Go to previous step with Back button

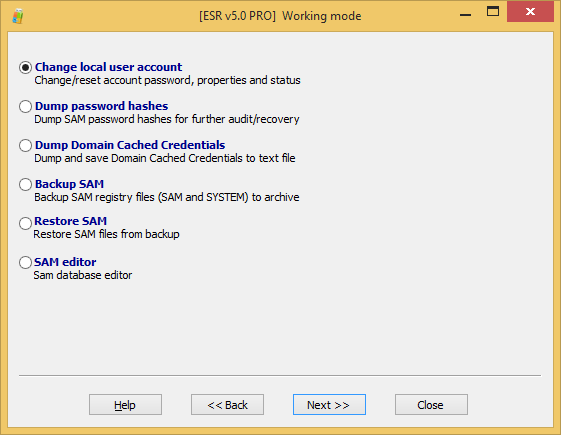coord(227,405)
